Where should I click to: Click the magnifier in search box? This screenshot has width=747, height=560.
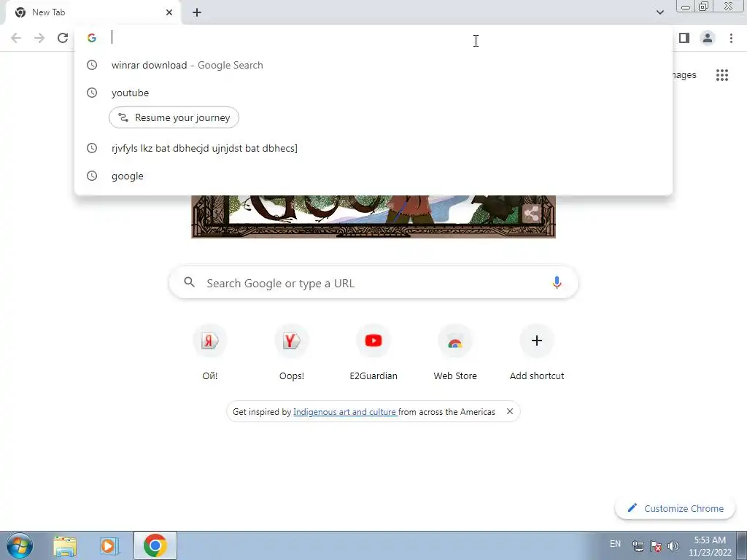[x=190, y=282]
